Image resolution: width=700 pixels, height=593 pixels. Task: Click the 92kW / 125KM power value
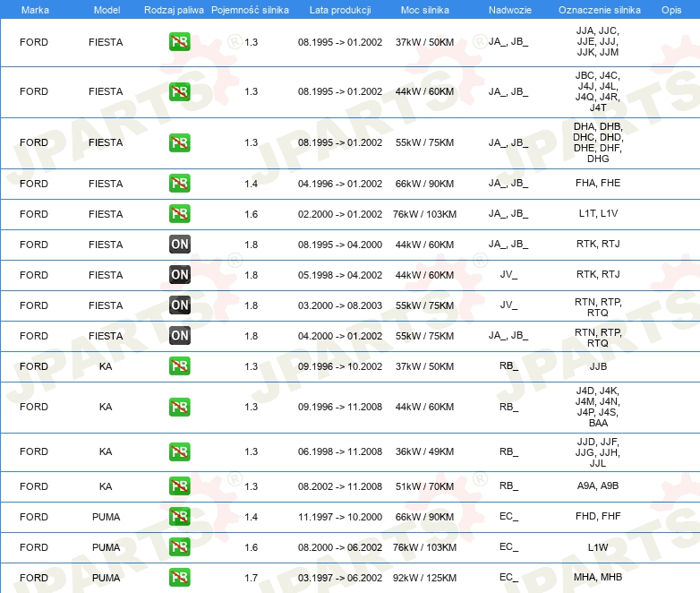424,578
